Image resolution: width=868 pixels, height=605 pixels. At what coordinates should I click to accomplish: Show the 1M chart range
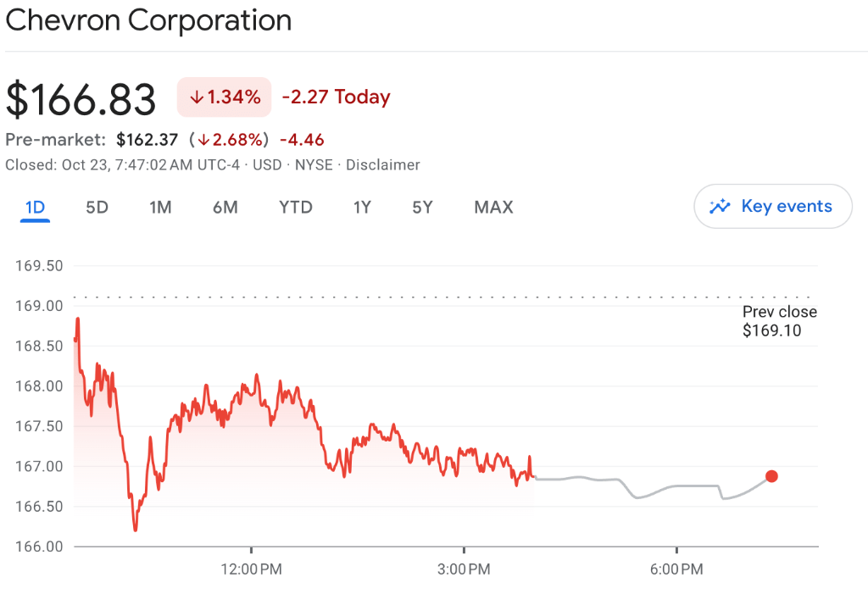click(x=160, y=208)
